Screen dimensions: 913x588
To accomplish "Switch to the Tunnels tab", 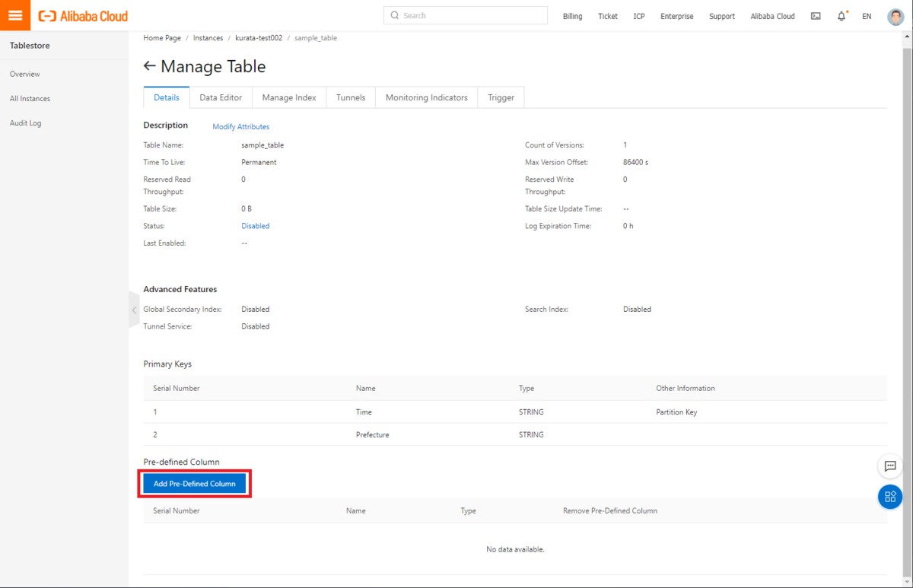I will click(x=351, y=97).
